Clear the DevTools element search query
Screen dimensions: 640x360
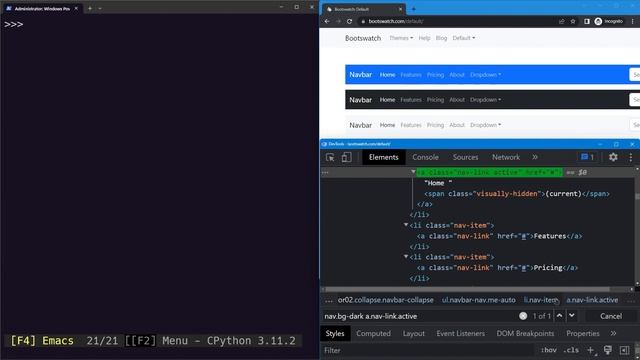(x=523, y=316)
